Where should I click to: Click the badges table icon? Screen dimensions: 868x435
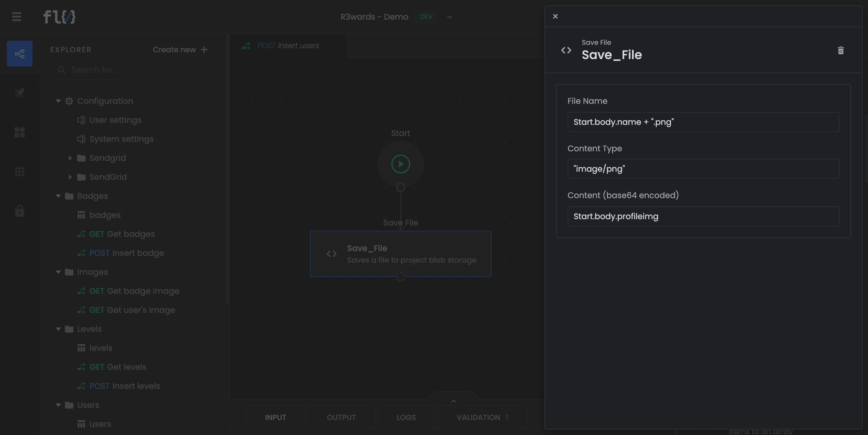pos(81,215)
